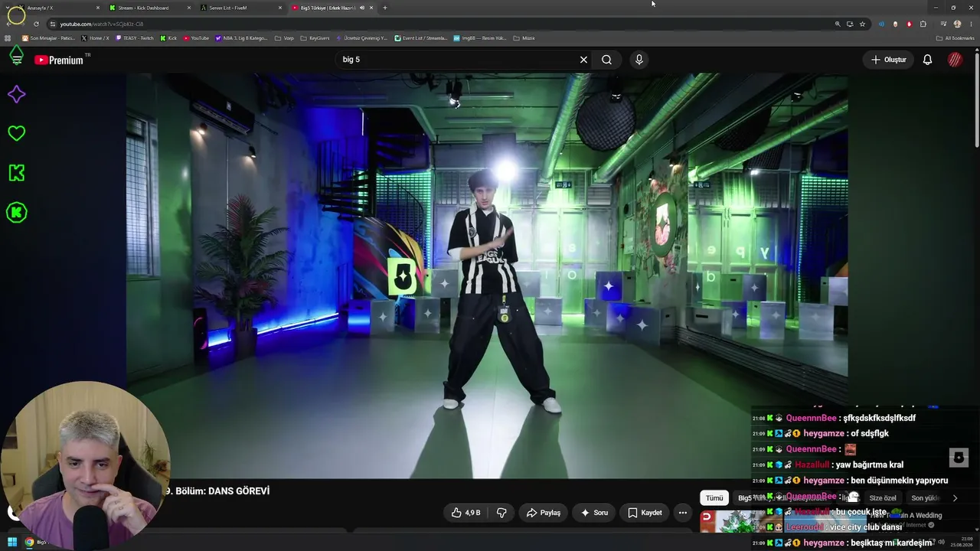Screen dimensions: 980x551
Task: Open the ImgBB Resim Yükle bookmark
Action: coord(480,38)
